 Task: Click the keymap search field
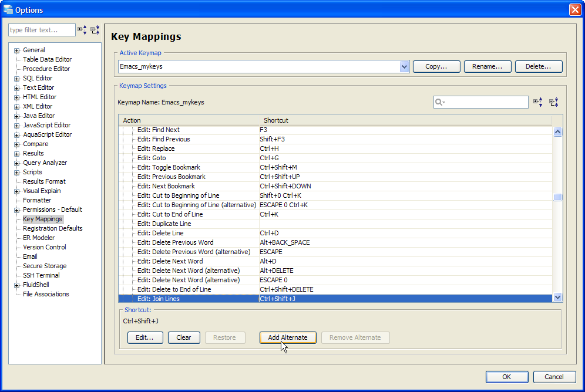(480, 102)
